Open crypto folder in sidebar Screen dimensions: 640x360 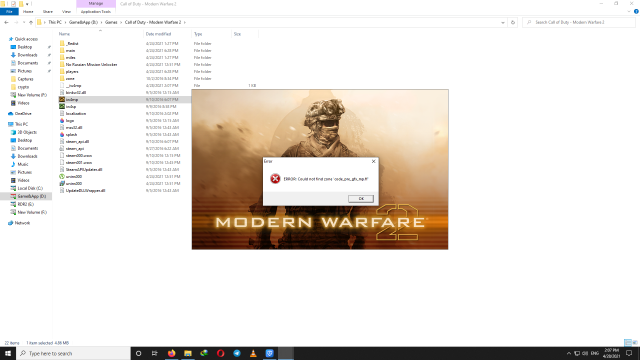click(23, 87)
